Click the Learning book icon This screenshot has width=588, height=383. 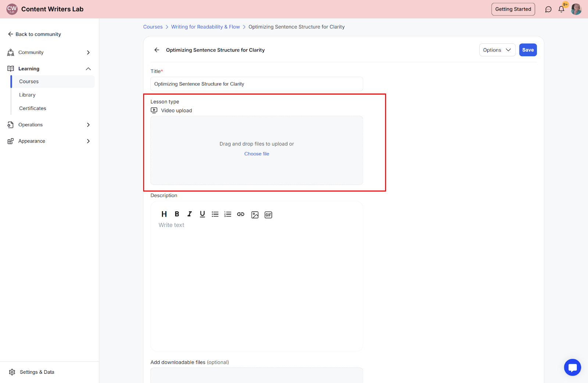click(x=11, y=69)
